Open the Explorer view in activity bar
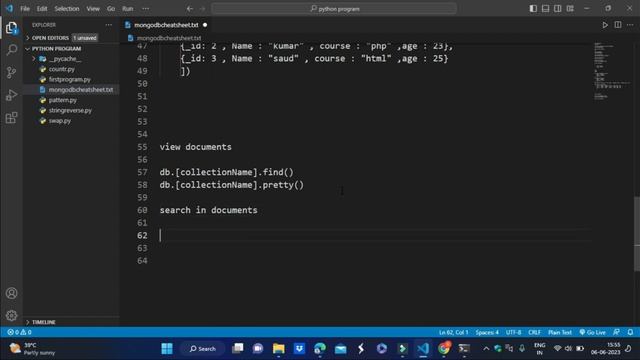This screenshot has width=640, height=360. [x=11, y=28]
